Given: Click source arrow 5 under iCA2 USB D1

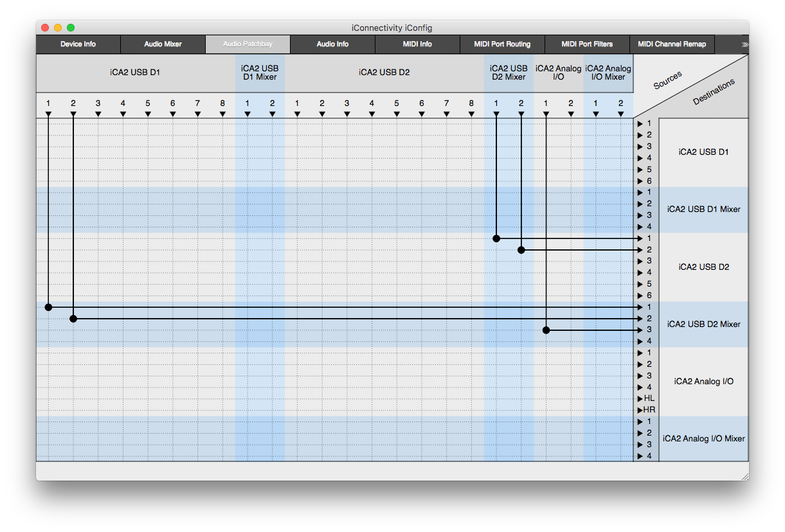Looking at the screenshot, I should coord(148,114).
